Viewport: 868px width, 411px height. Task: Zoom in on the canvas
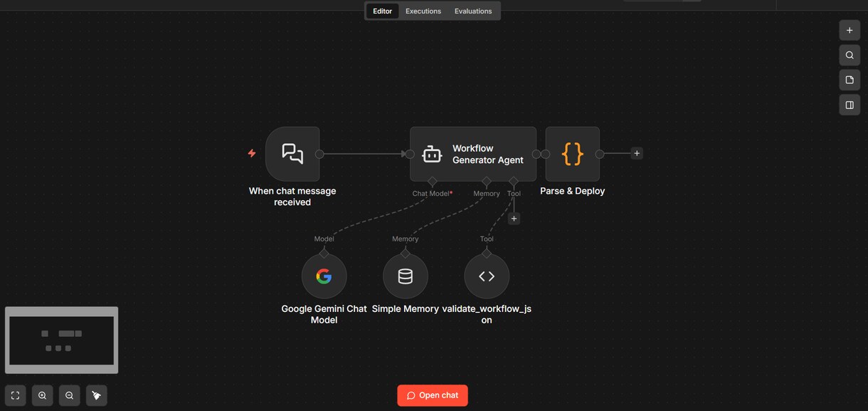point(43,395)
